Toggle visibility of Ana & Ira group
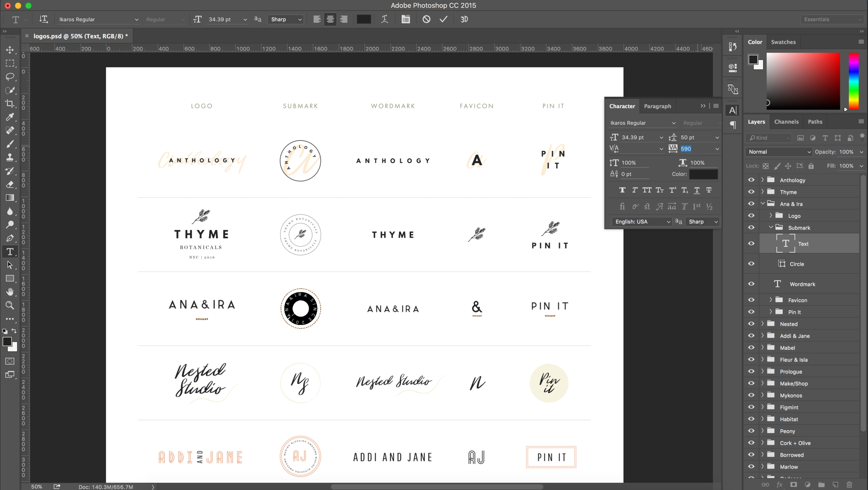Image resolution: width=868 pixels, height=490 pixels. point(751,204)
